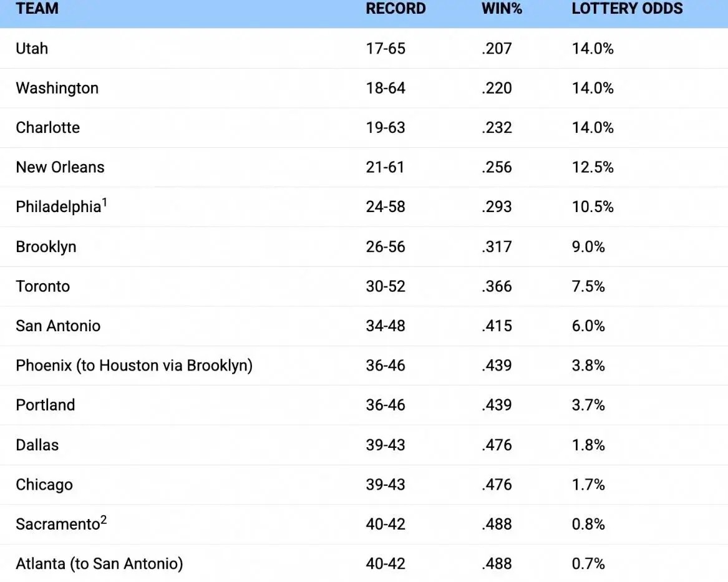Click the WIN% column header
The height and width of the screenshot is (582, 728).
point(502,8)
